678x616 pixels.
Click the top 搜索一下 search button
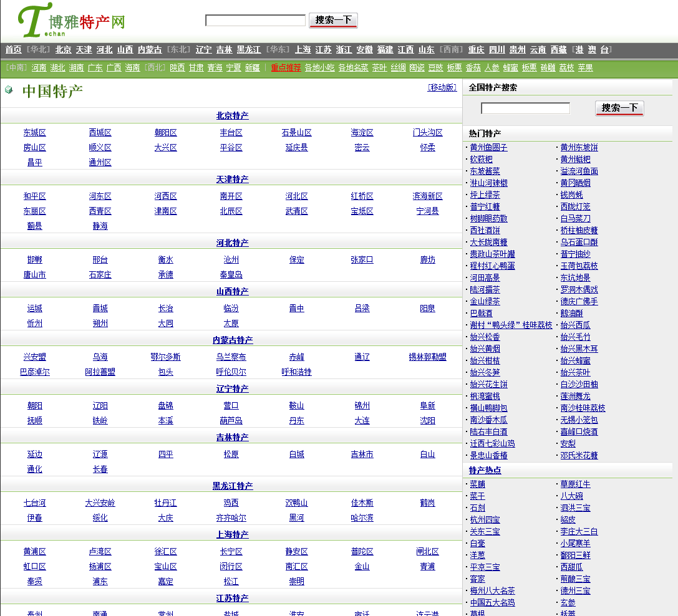click(x=333, y=21)
